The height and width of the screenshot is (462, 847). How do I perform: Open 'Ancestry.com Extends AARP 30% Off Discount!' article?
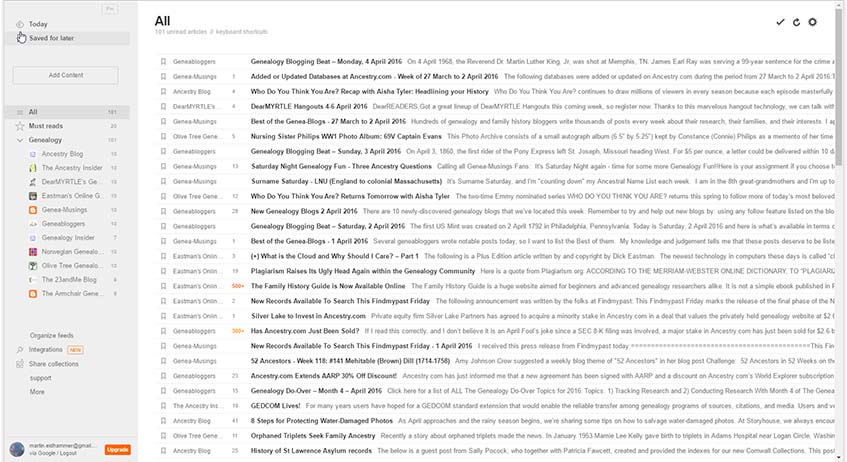(x=323, y=376)
